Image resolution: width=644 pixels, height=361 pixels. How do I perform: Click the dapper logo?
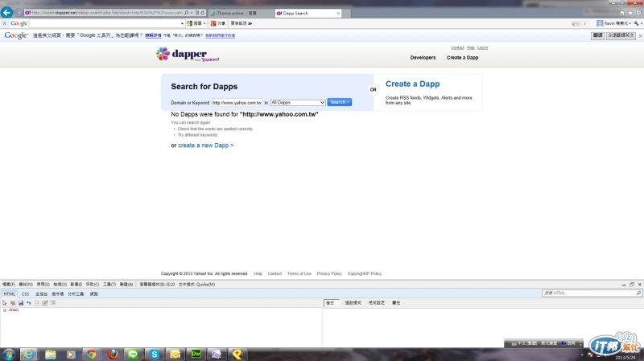click(188, 54)
